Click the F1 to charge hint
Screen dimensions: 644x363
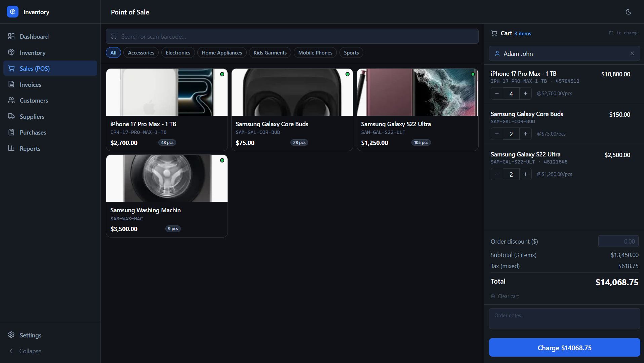[623, 33]
